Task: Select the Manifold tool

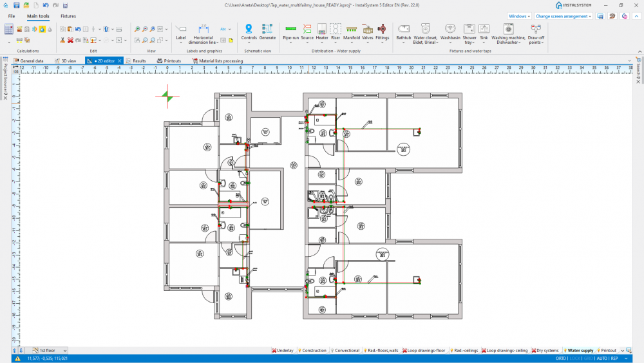Action: click(352, 32)
